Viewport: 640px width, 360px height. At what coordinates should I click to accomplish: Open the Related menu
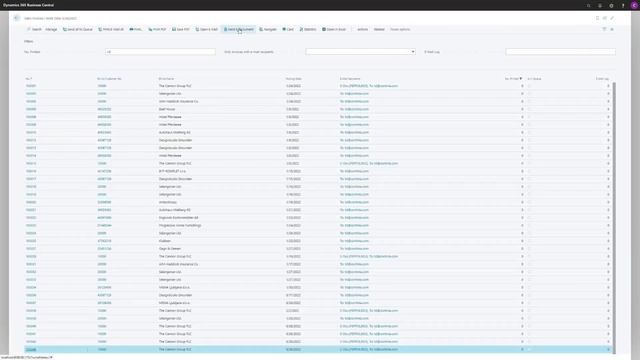(379, 29)
